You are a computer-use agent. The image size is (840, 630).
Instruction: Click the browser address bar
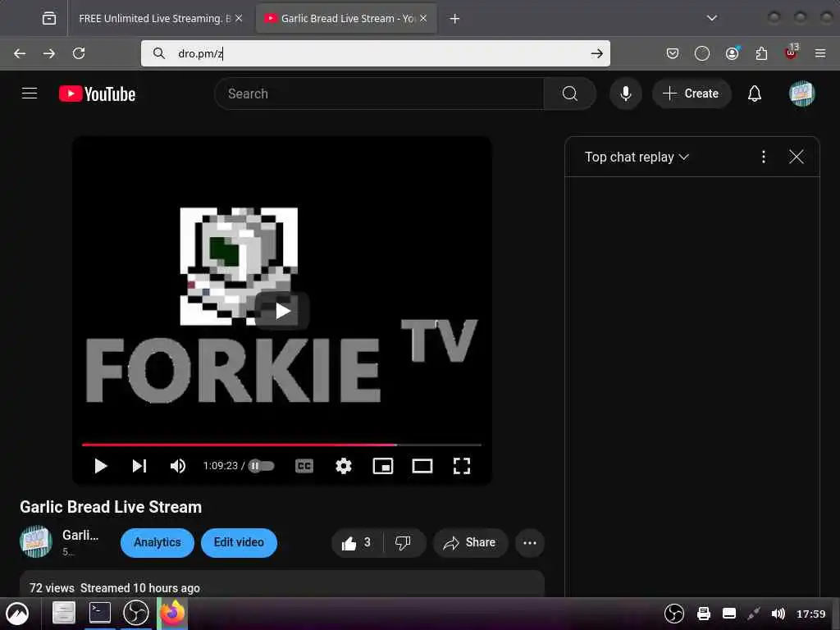point(375,53)
